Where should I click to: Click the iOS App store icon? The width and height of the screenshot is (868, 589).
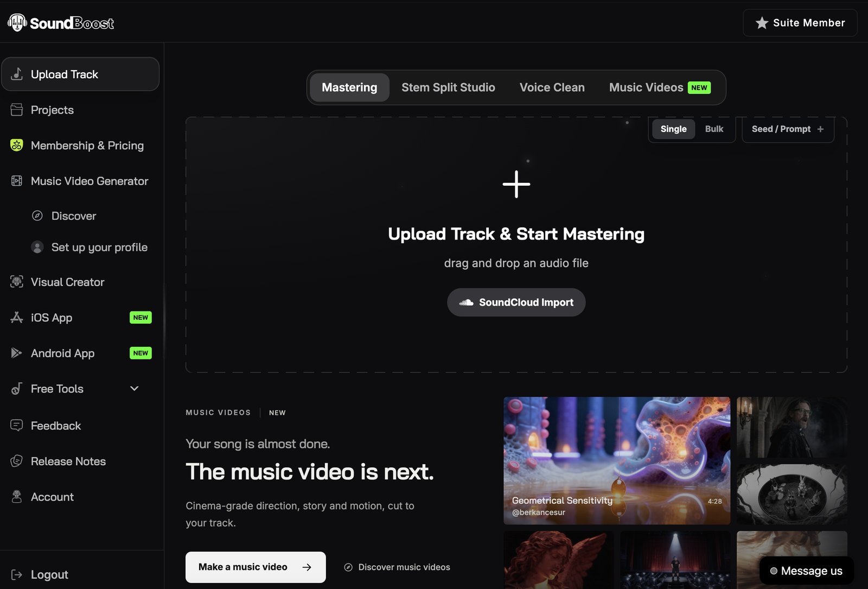click(x=17, y=318)
